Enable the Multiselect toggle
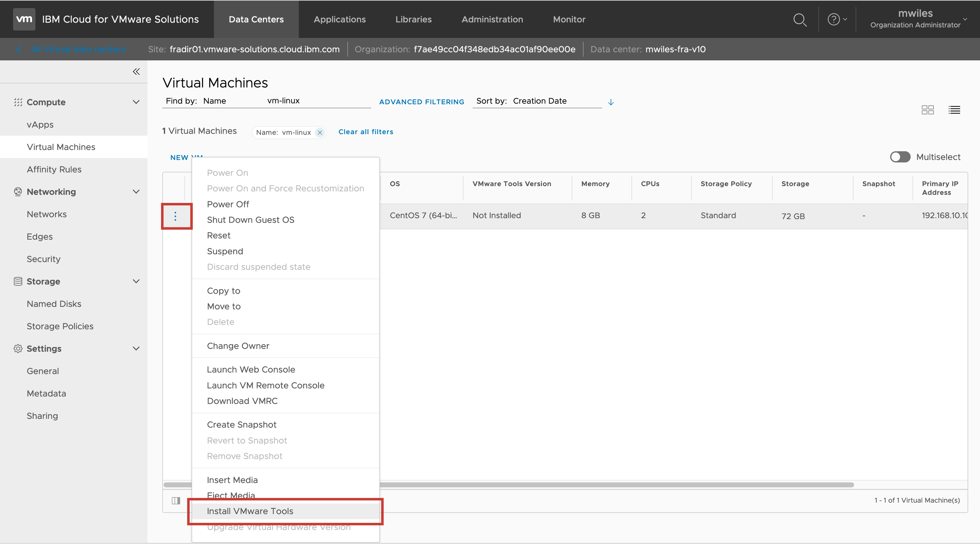 pos(900,157)
